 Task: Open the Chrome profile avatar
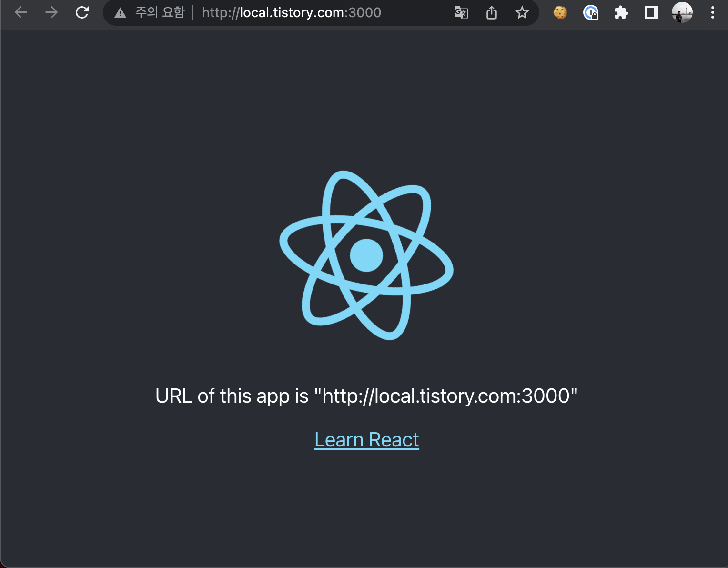coord(682,12)
